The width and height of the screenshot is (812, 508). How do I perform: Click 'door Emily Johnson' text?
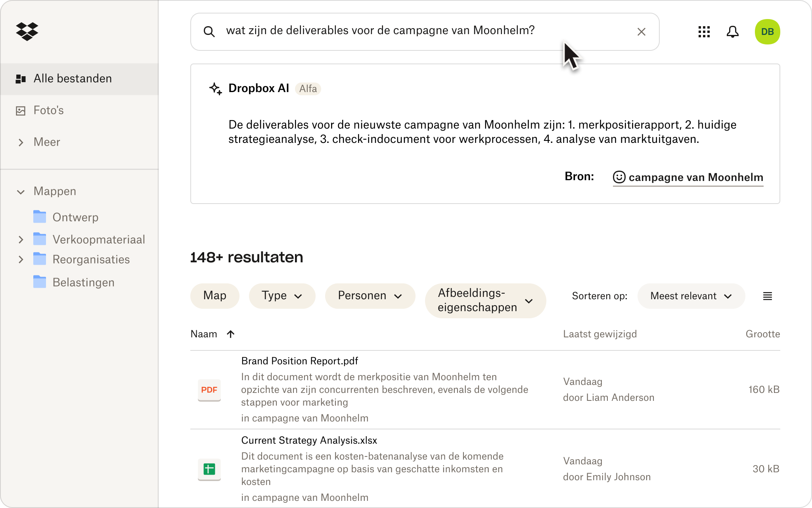(x=607, y=477)
